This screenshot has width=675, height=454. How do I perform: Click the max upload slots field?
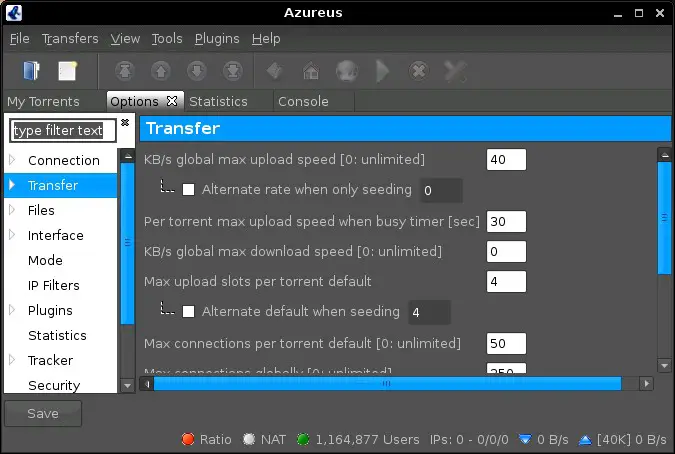(506, 281)
